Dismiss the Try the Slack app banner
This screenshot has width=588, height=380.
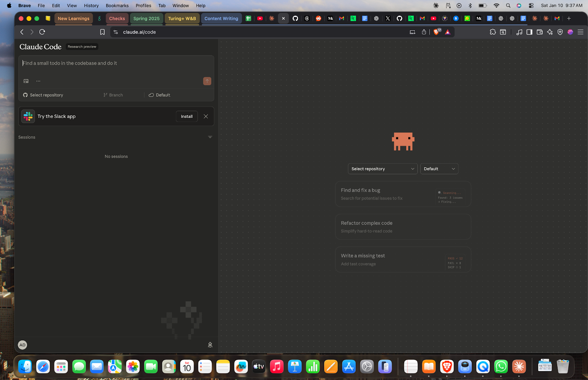[206, 116]
